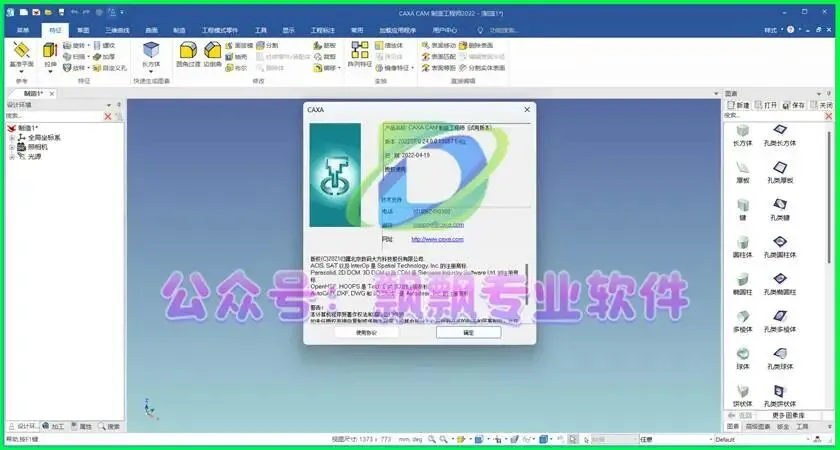Switch to the 高级图素 catalog tab
Image resolution: width=840 pixels, height=450 pixels.
[x=758, y=426]
